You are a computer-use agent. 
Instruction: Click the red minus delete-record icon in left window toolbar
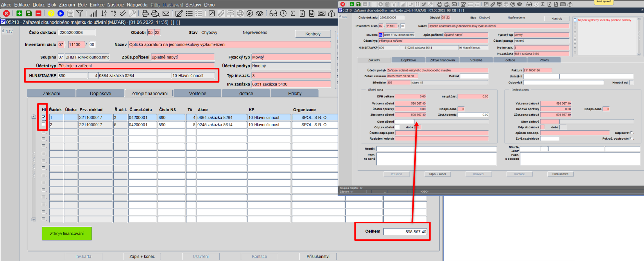[x=38, y=13]
